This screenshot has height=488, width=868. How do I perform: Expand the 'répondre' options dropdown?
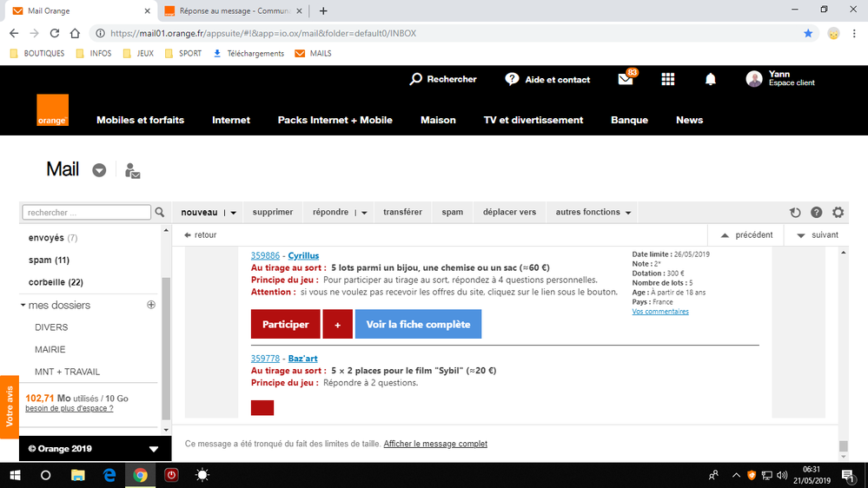tap(364, 213)
